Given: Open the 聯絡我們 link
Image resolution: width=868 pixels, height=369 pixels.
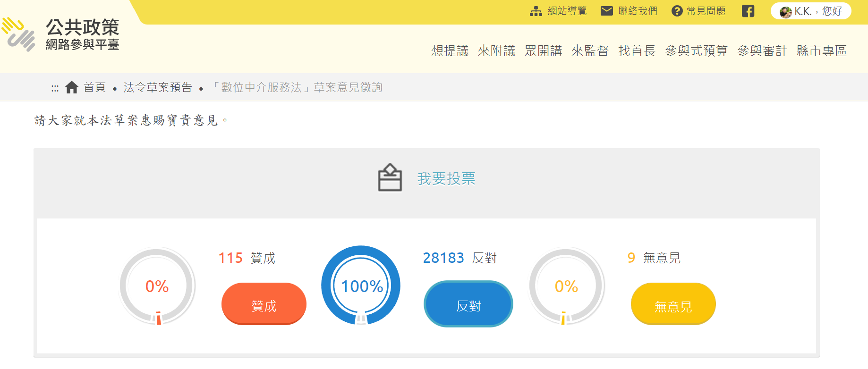Looking at the screenshot, I should pyautogui.click(x=638, y=11).
